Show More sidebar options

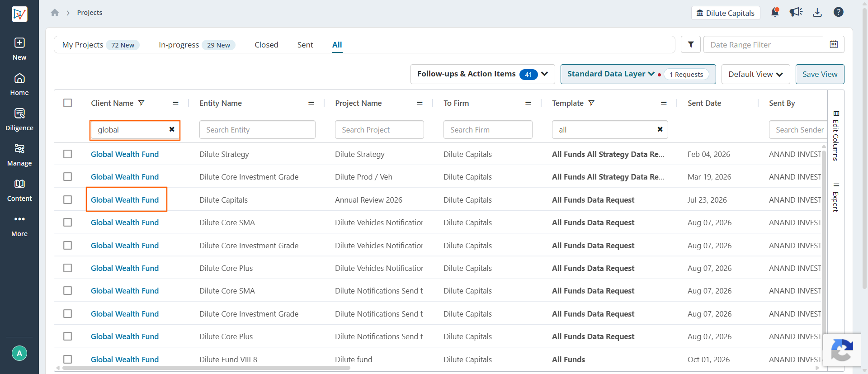19,226
